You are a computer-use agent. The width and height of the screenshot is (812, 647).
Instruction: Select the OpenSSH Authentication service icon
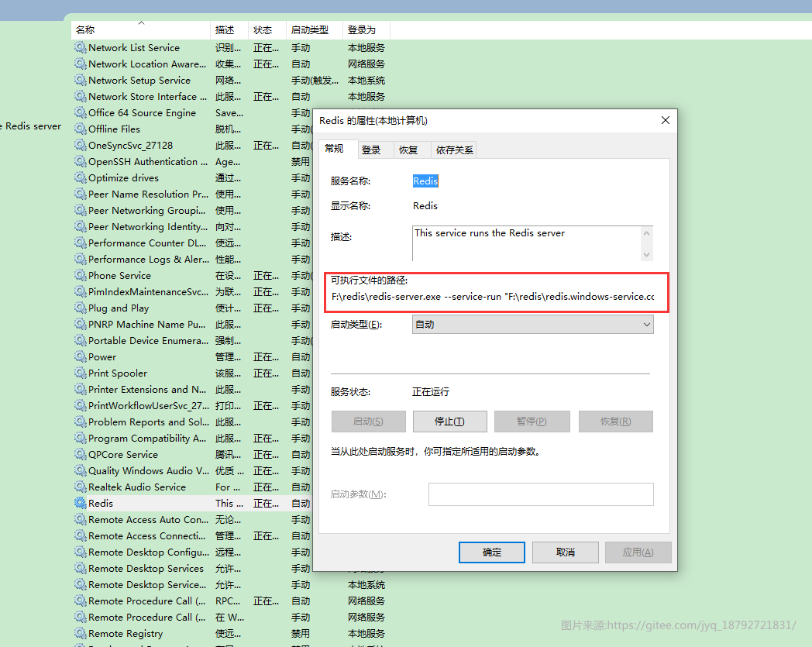[x=81, y=162]
